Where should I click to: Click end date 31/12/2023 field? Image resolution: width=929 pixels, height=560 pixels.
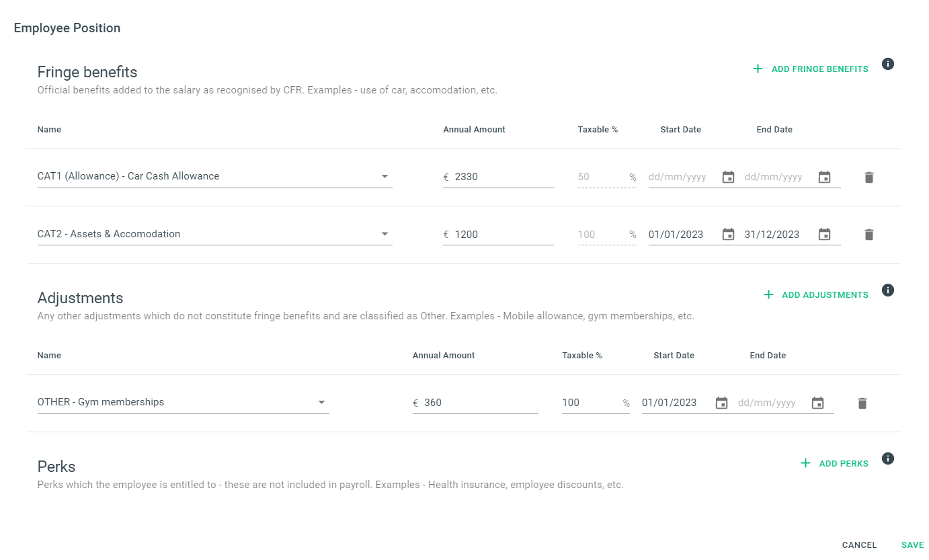click(x=772, y=235)
